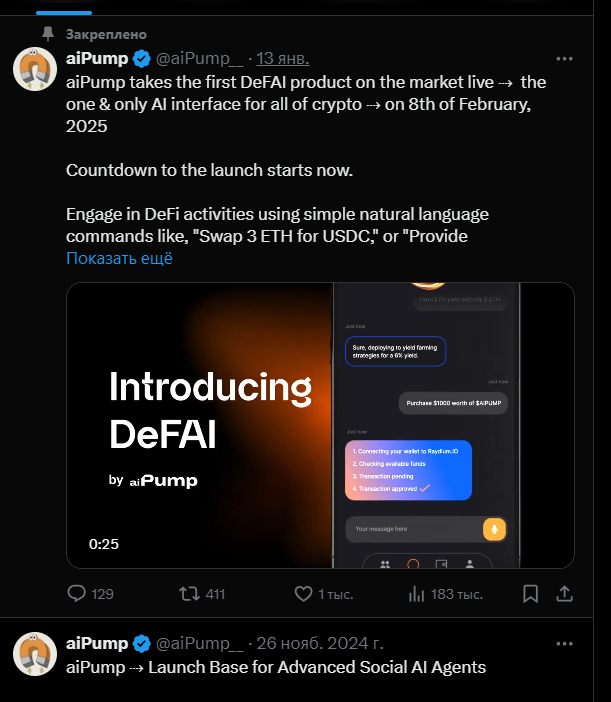Bookmark the pinned aiPump post
Screen dimensions: 611x702
[x=531, y=594]
